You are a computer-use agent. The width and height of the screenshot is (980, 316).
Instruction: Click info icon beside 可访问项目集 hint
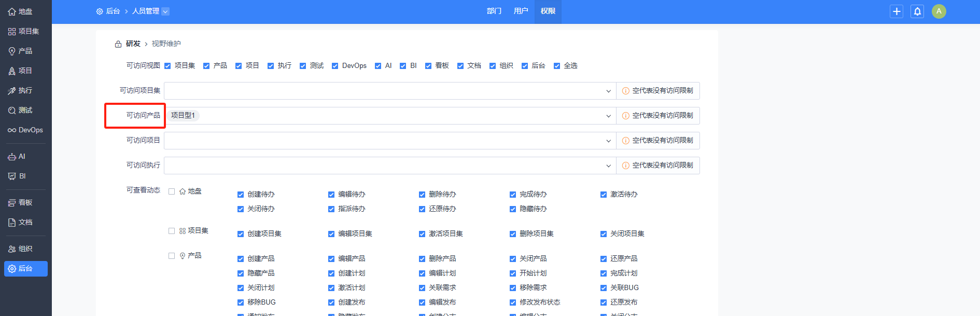[626, 91]
